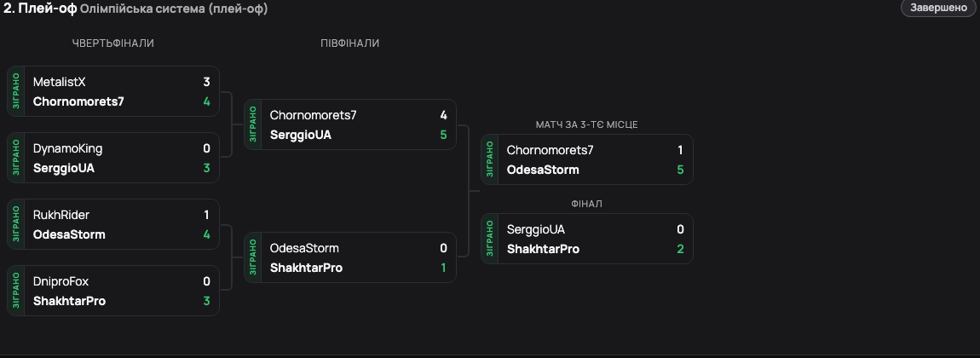The width and height of the screenshot is (980, 358).
Task: Click SerggioUA in the final match
Action: [536, 229]
